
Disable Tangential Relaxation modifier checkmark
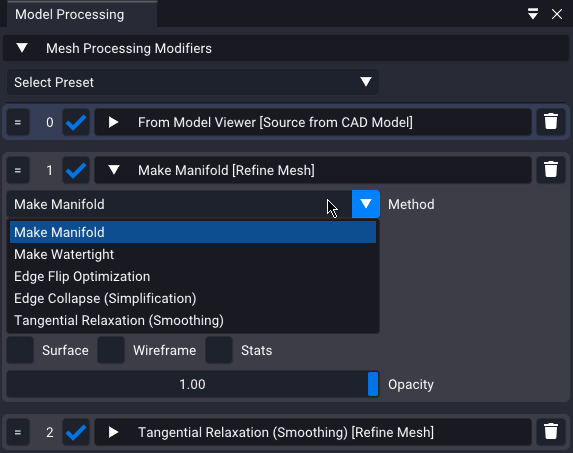click(x=76, y=432)
